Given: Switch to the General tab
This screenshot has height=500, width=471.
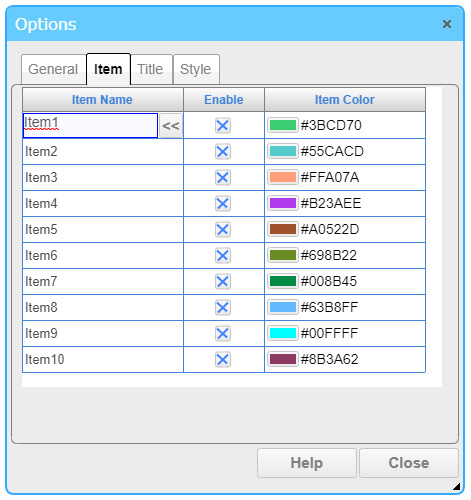Looking at the screenshot, I should click(x=53, y=69).
